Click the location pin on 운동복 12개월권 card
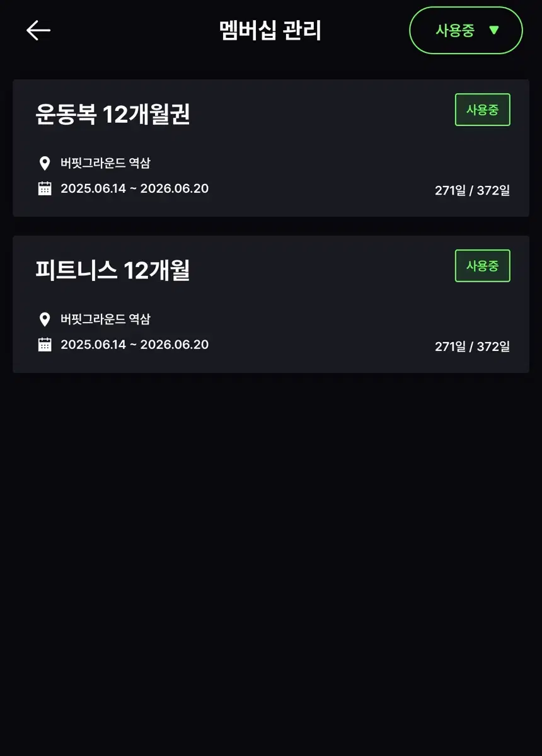Viewport: 542px width, 756px height. pos(45,164)
